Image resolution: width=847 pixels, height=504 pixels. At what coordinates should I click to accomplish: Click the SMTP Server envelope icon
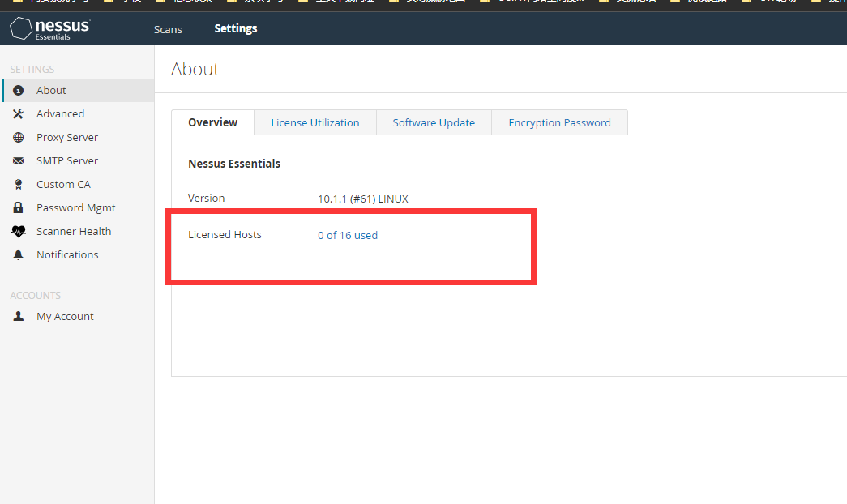coord(19,161)
